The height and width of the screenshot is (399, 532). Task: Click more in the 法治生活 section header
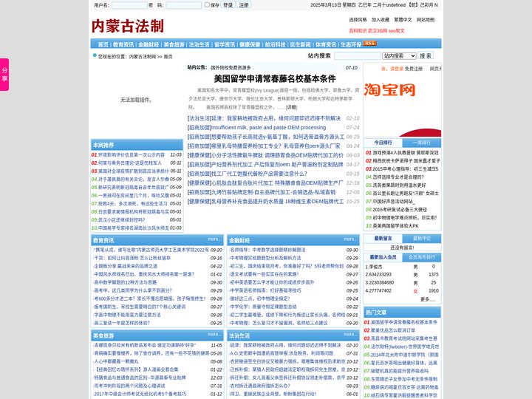coord(349,335)
